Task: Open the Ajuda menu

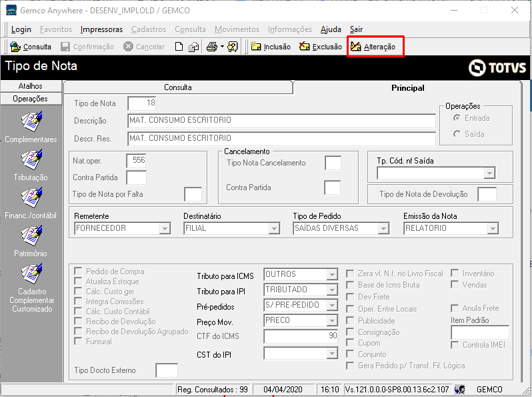Action: click(x=331, y=29)
